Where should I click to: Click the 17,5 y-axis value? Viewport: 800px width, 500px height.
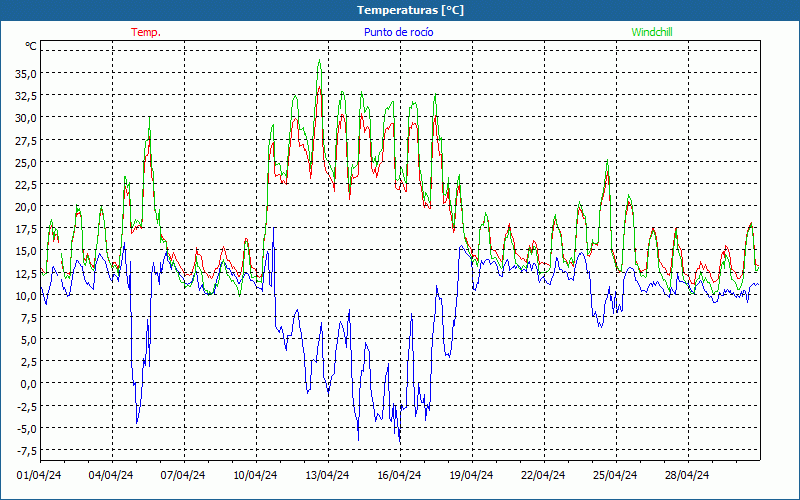pos(26,229)
